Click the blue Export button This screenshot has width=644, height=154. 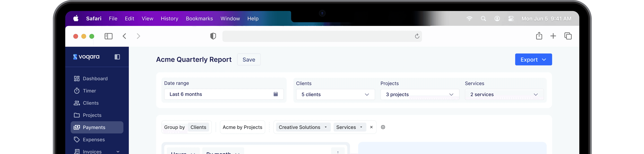(x=533, y=60)
